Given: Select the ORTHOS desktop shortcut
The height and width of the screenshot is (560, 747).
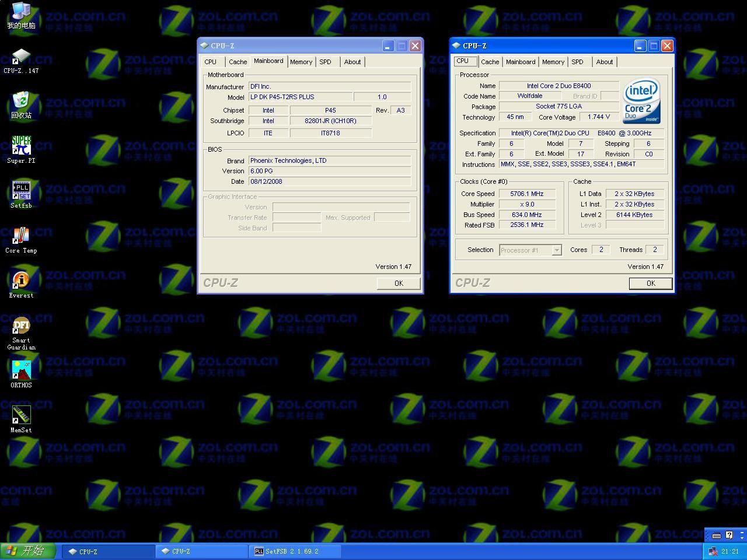Looking at the screenshot, I should pos(21,374).
